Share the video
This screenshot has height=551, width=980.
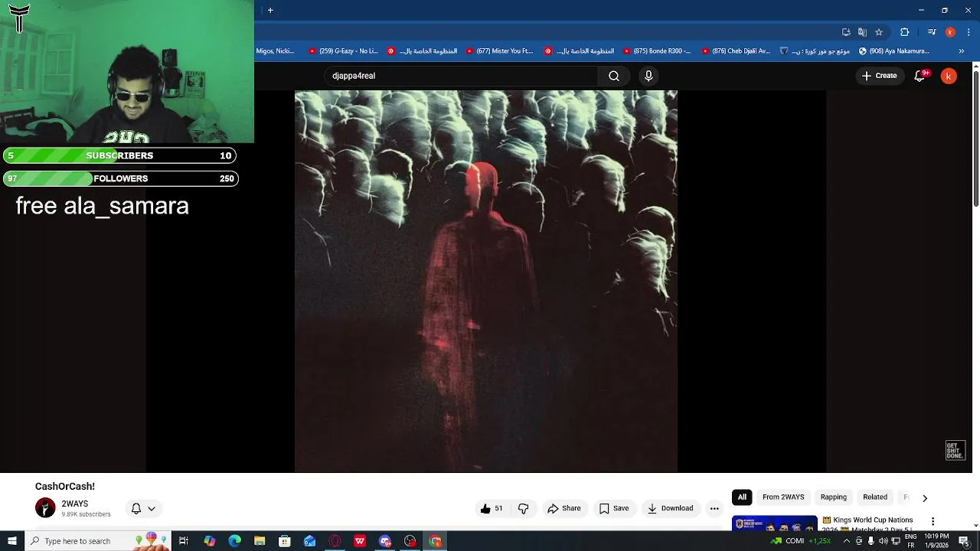coord(564,508)
